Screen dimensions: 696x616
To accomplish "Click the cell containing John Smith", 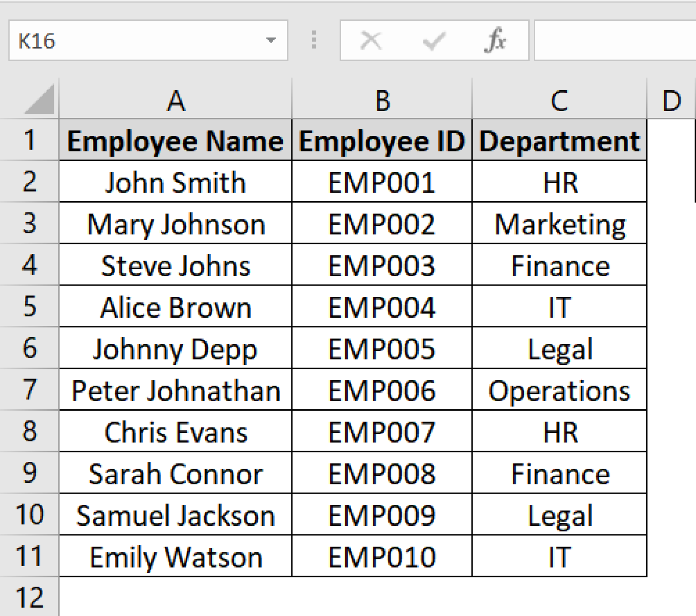I will tap(176, 182).
